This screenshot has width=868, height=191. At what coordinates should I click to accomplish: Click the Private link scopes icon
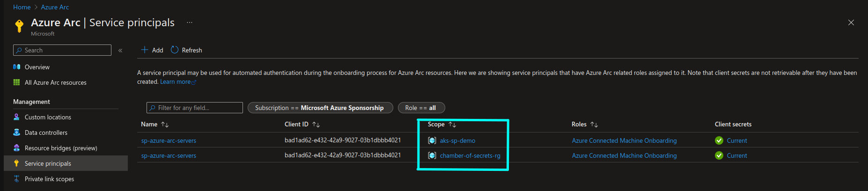[x=17, y=179]
